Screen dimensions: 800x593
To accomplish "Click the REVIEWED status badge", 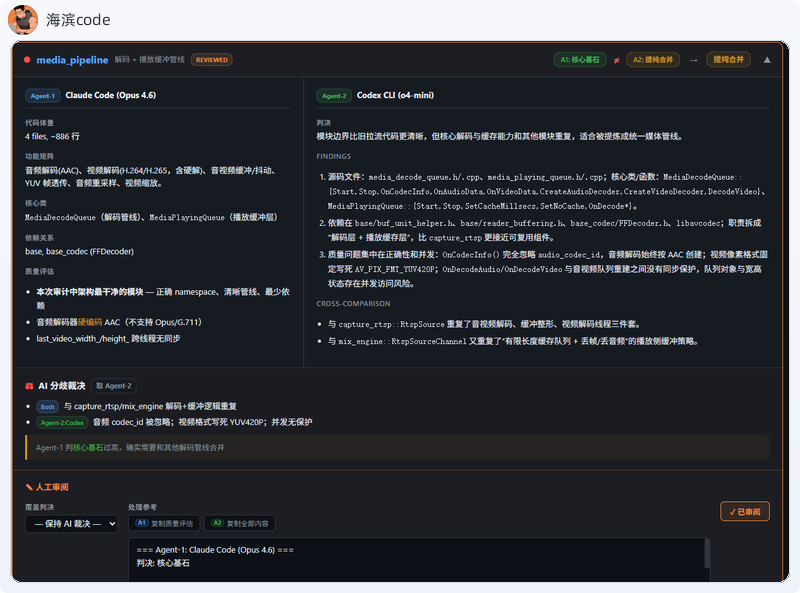I will [212, 60].
